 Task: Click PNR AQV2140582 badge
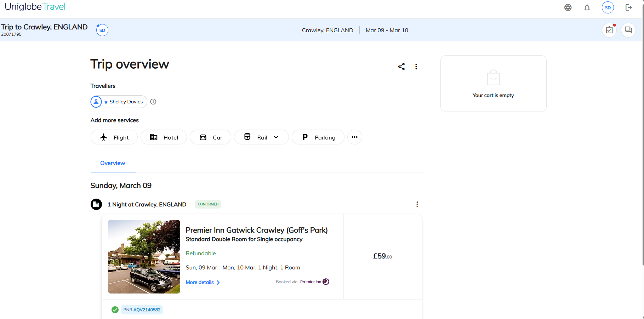(x=142, y=310)
